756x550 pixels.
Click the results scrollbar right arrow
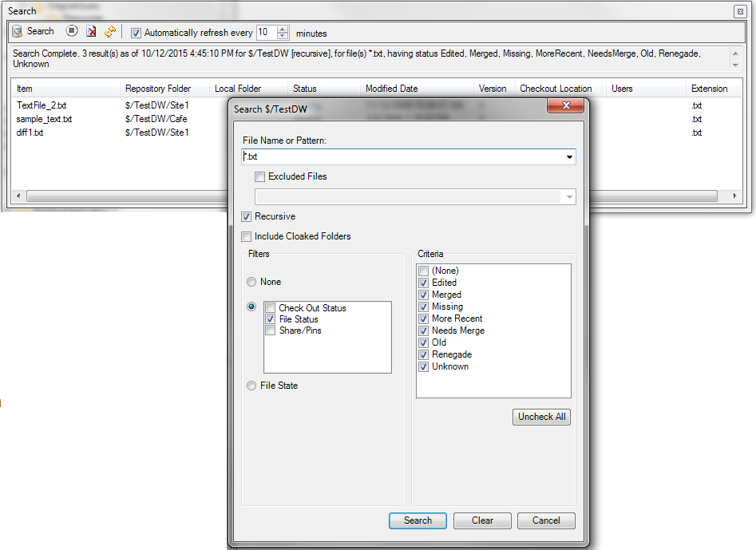(734, 196)
